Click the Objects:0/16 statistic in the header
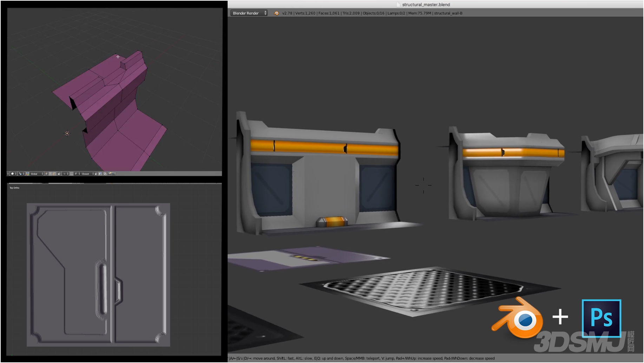This screenshot has width=644, height=363. [374, 13]
